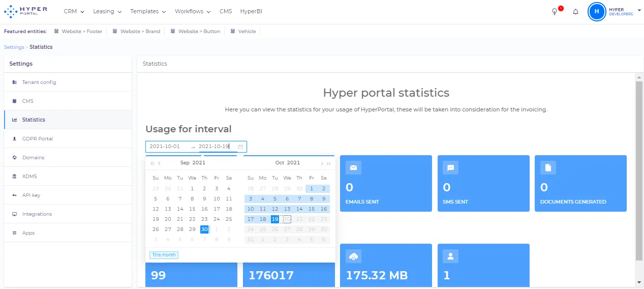Click the Hyper Portal logo
The image size is (644, 289).
[x=25, y=11]
